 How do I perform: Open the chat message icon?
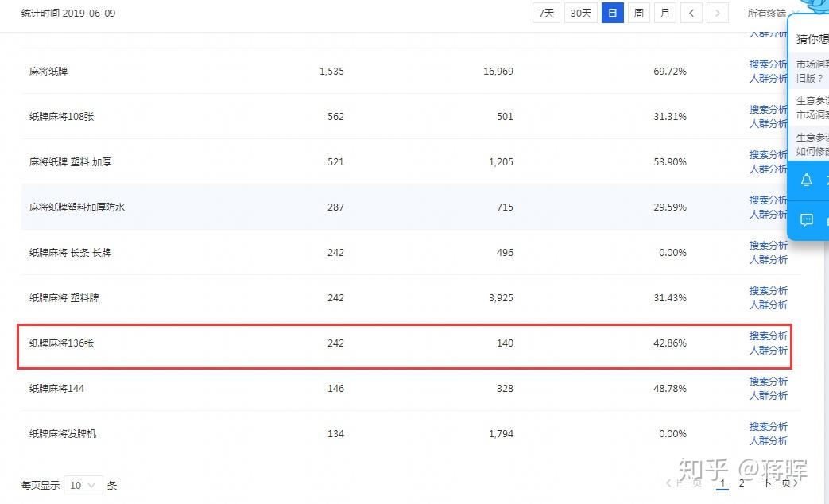click(x=806, y=220)
